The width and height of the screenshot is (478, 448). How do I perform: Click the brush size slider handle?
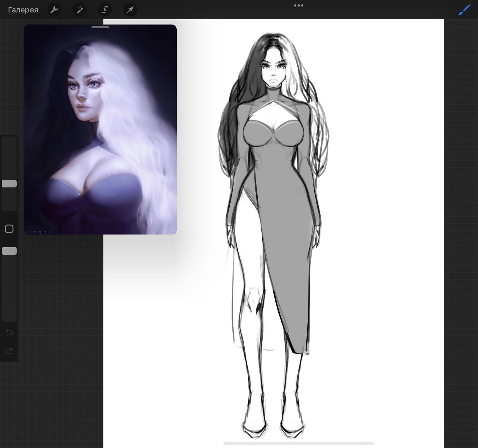pos(9,184)
